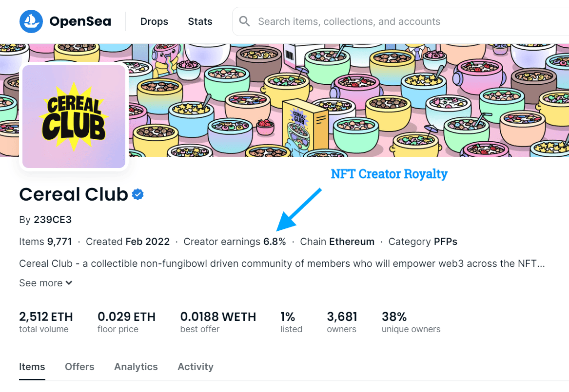Screen dimensions: 569x392
Task: Switch to the Offers tab
Action: click(x=79, y=367)
